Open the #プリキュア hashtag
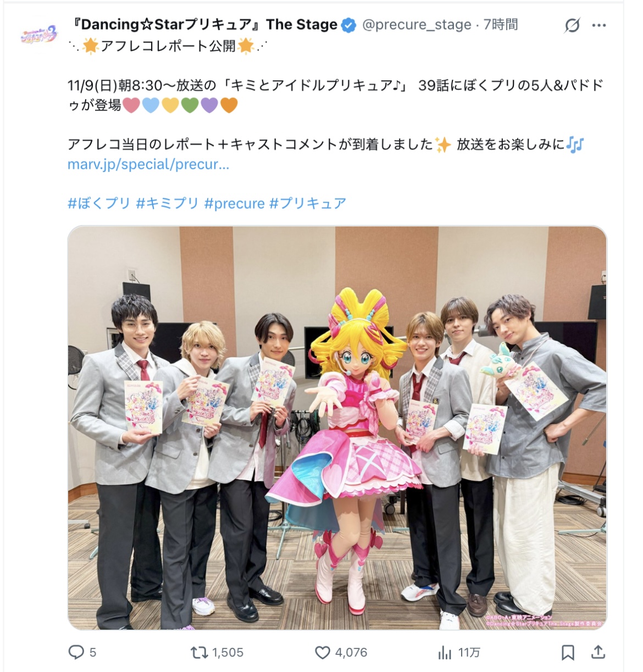The image size is (643, 672). (x=308, y=203)
